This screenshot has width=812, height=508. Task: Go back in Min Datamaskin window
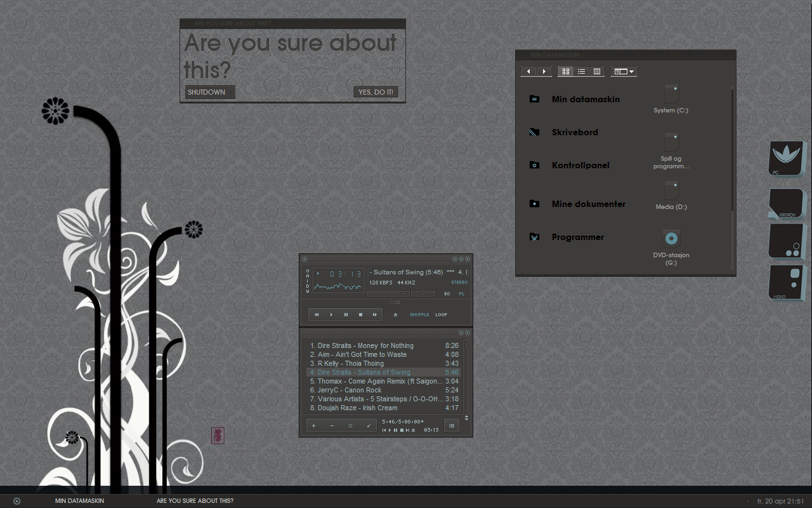[x=528, y=72]
